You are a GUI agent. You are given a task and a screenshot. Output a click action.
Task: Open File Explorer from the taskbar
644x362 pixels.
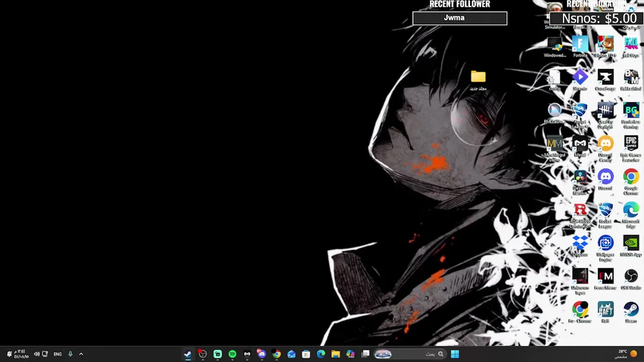pos(336,354)
